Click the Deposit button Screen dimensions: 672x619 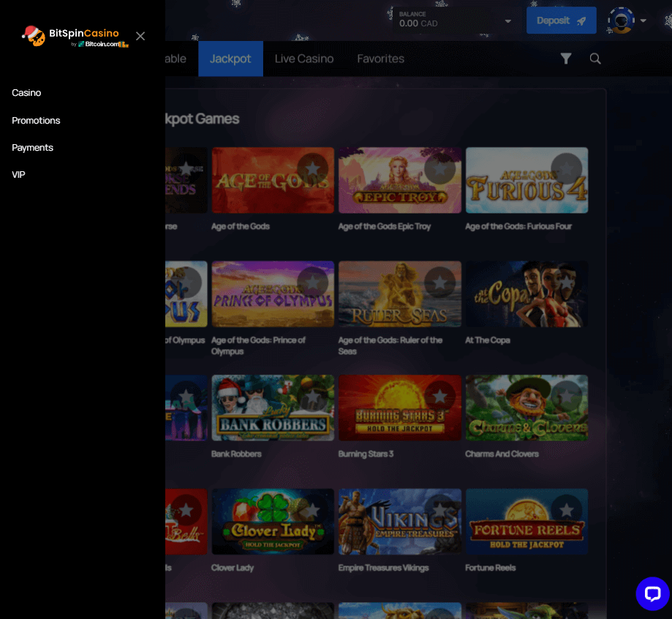[x=561, y=20]
